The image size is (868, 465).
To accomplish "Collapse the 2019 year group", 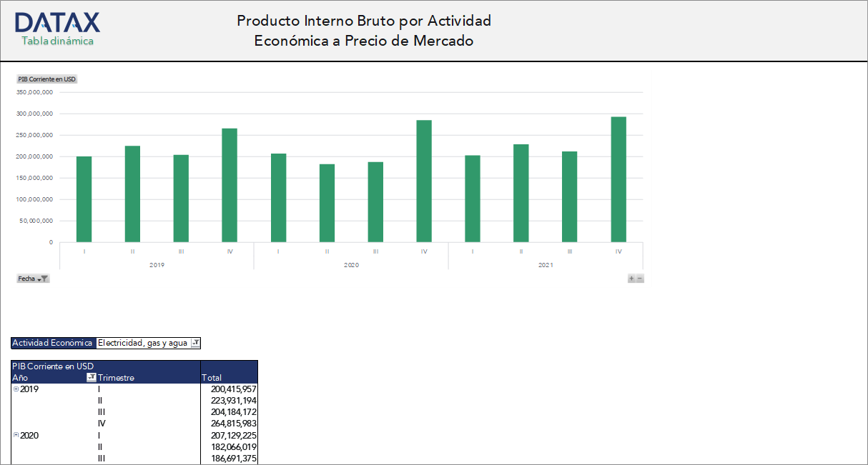I will click(x=16, y=389).
